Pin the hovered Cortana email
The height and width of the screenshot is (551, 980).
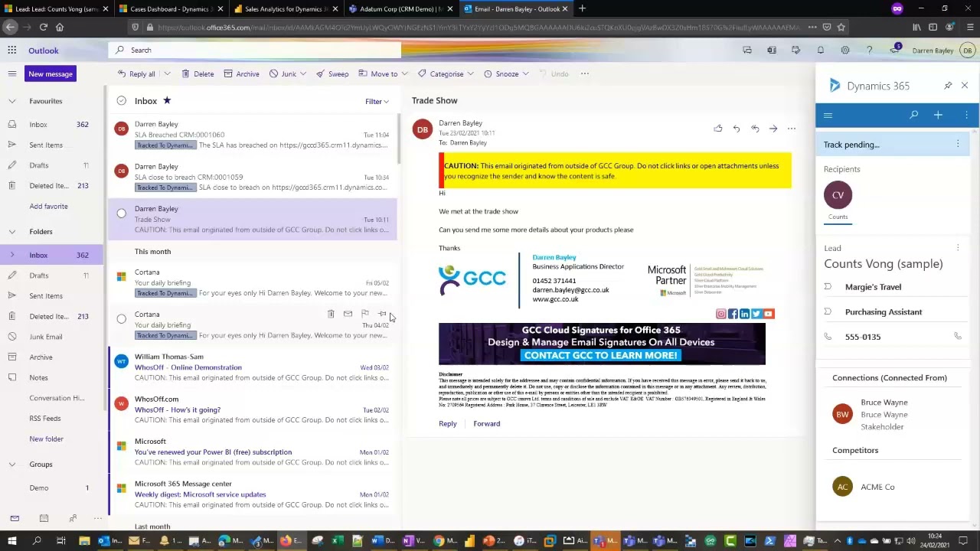point(381,314)
